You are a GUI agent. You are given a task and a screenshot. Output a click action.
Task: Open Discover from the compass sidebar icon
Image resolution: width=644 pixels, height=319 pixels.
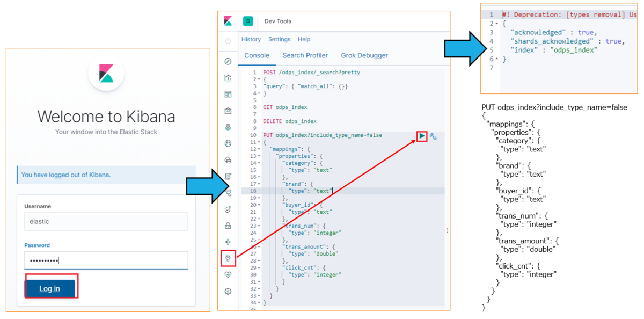[228, 61]
